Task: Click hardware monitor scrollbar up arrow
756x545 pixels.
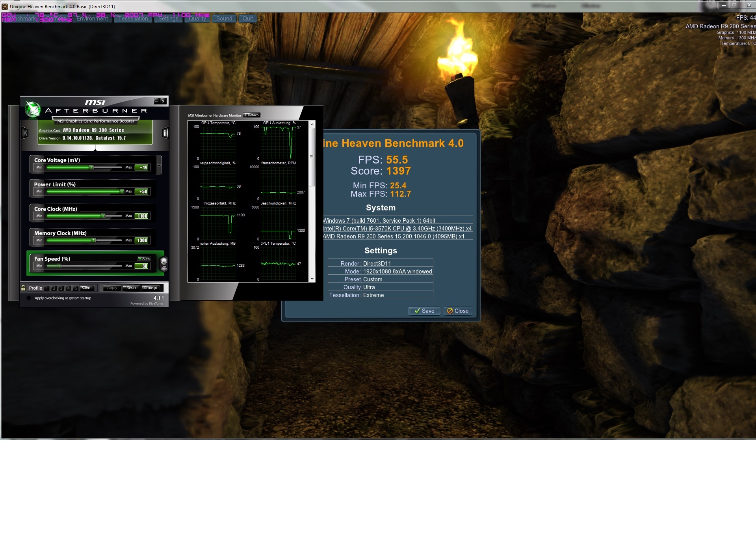Action: click(312, 124)
